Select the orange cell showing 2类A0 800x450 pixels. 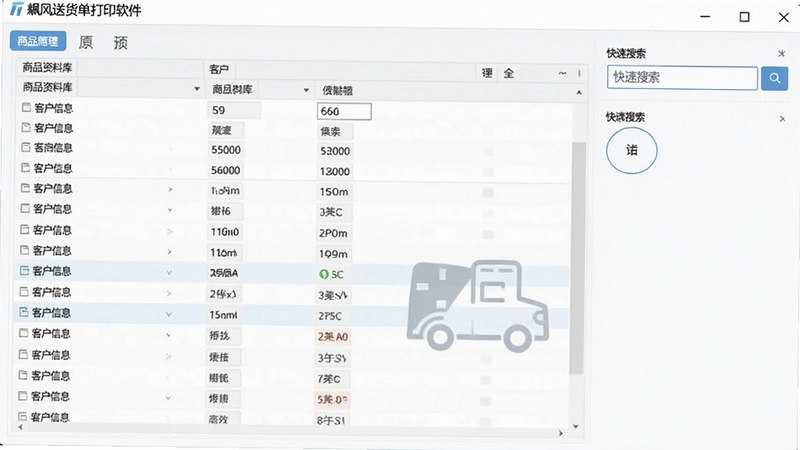[333, 337]
